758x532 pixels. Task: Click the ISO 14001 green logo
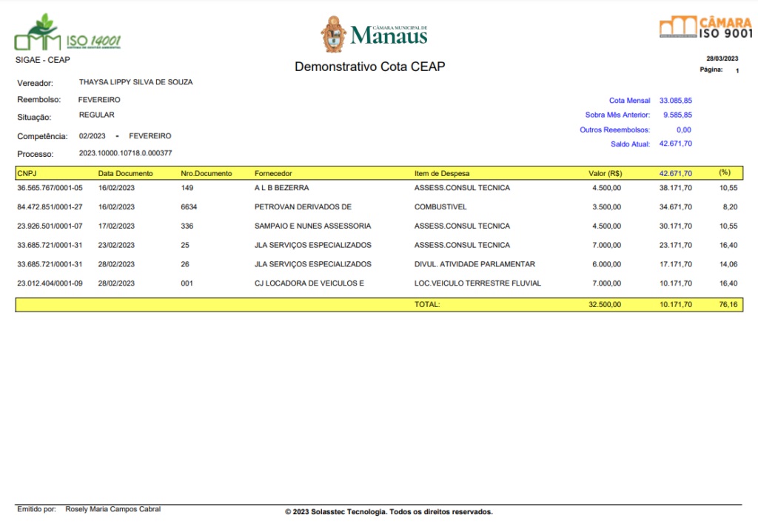point(67,33)
